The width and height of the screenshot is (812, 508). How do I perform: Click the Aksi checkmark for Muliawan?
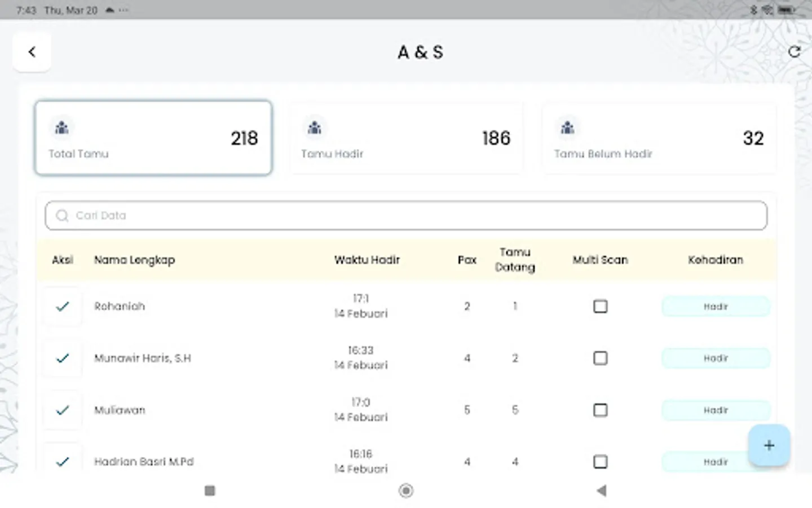point(62,410)
